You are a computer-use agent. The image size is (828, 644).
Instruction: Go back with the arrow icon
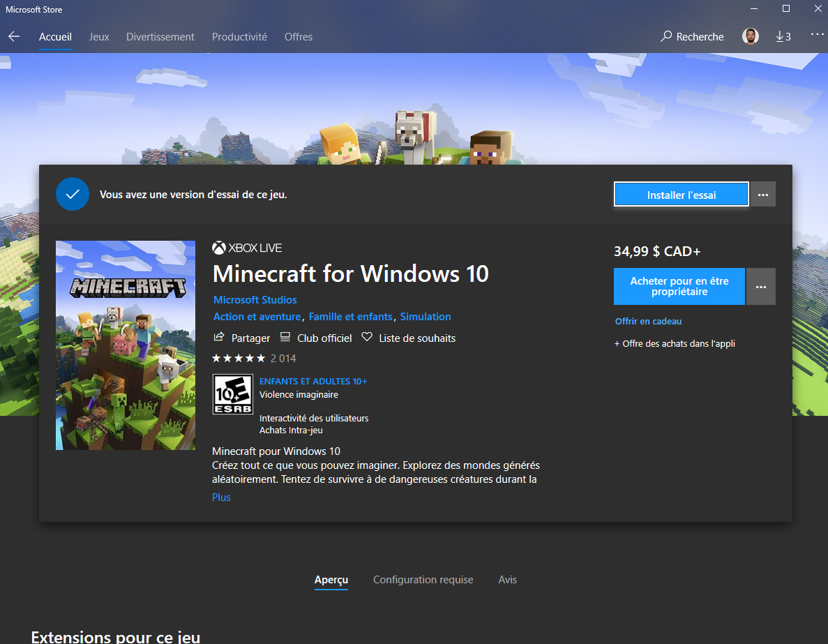14,36
